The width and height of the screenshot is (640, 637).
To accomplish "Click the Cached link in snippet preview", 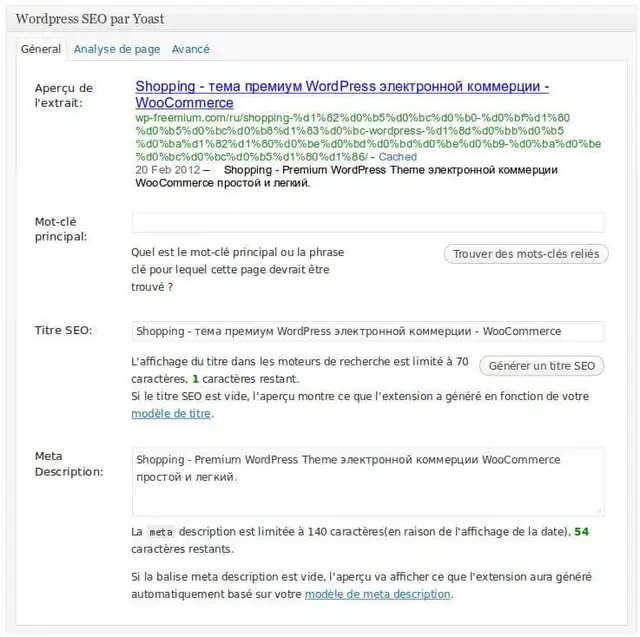I will click(x=398, y=157).
